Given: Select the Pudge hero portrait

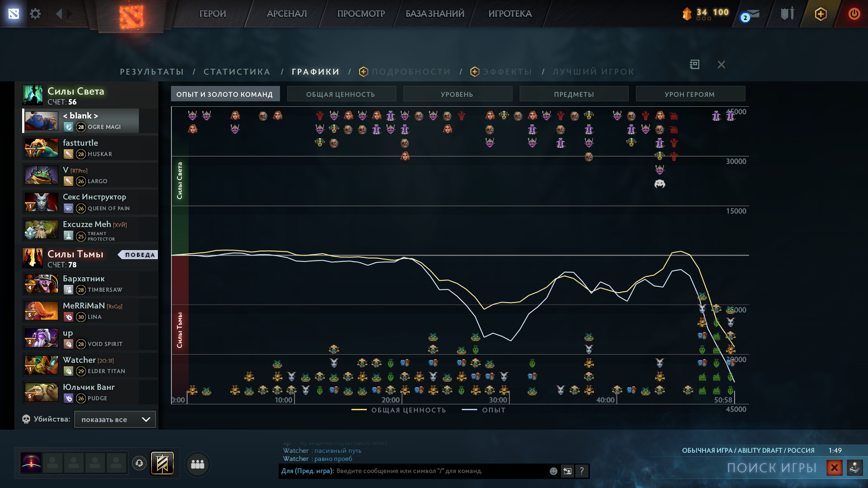Looking at the screenshot, I should pos(42,393).
